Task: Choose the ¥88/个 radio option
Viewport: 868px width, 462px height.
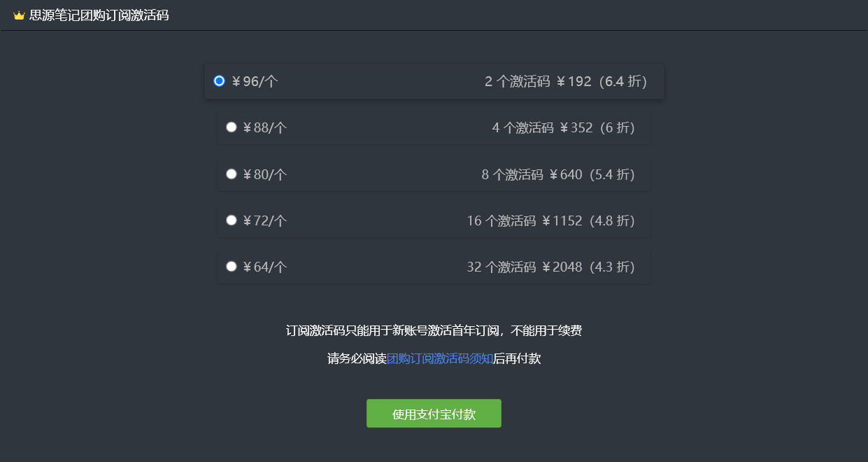Action: pos(232,127)
